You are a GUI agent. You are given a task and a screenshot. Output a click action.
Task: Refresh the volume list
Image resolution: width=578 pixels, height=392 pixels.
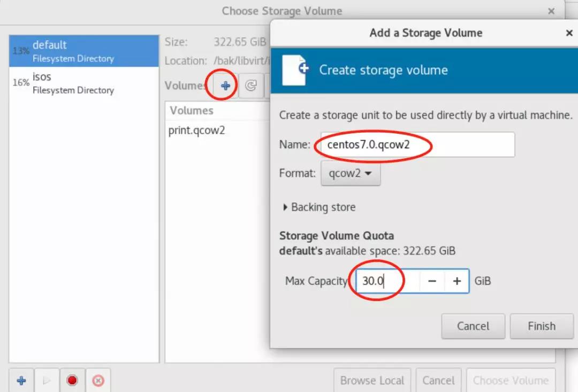coord(250,86)
